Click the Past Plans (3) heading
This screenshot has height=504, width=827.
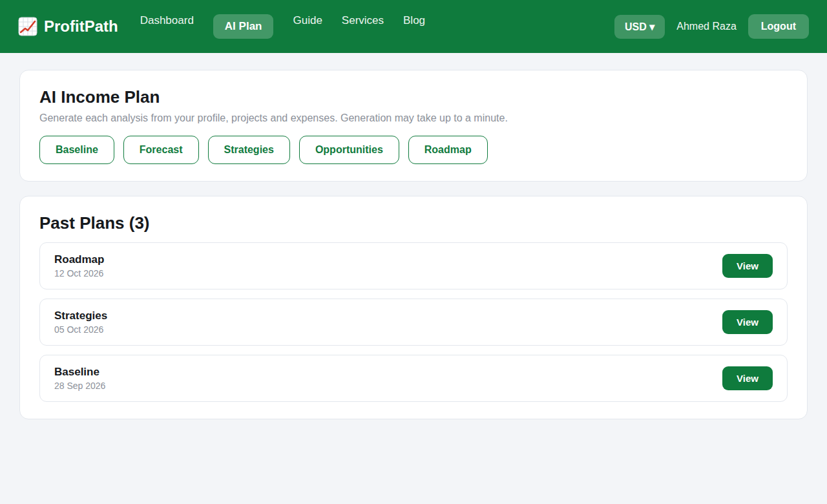tap(94, 223)
